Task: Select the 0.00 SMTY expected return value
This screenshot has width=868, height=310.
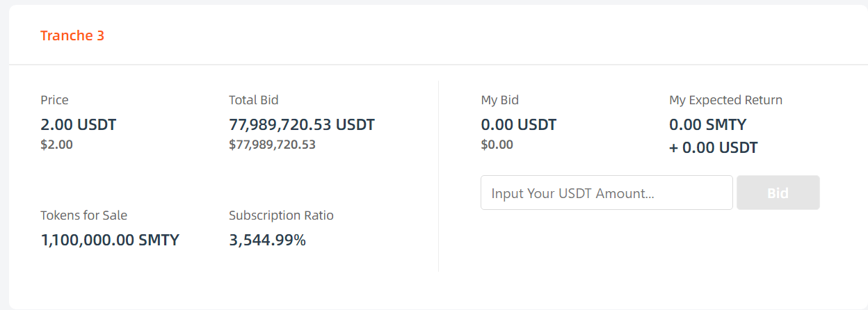Action: [x=707, y=125]
